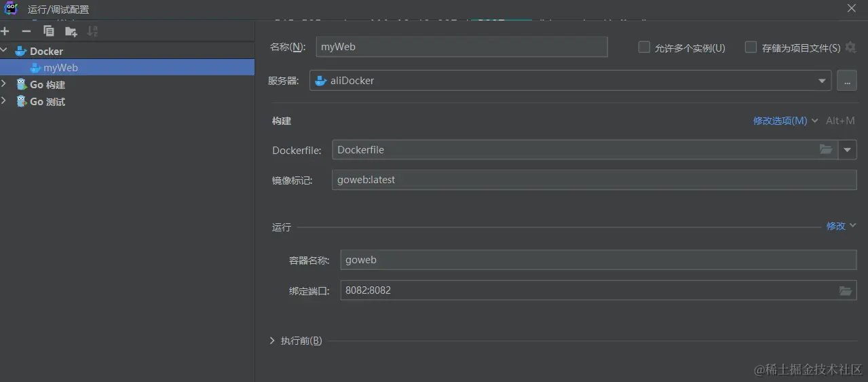This screenshot has height=382, width=868.
Task: Click the copy configuration icon
Action: pyautogui.click(x=49, y=31)
